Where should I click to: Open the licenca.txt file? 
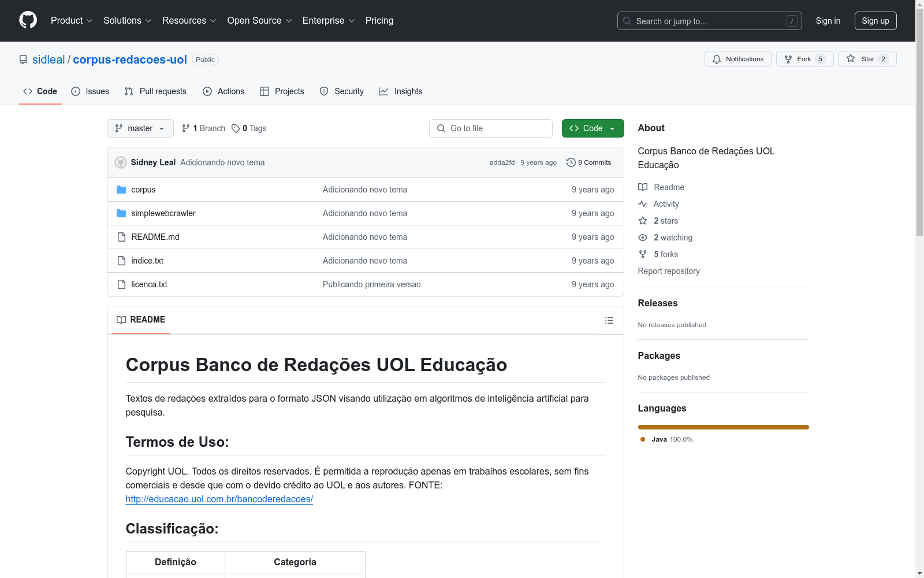click(150, 284)
